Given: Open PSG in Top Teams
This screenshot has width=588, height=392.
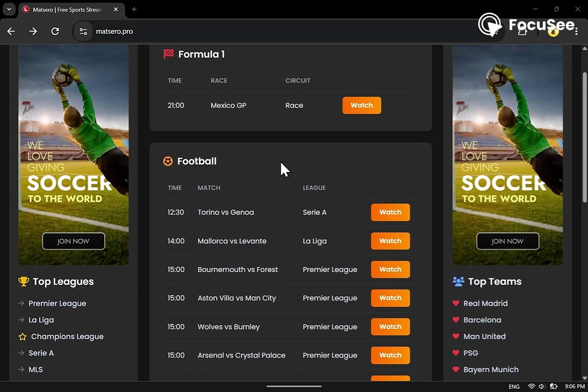Looking at the screenshot, I should [470, 353].
